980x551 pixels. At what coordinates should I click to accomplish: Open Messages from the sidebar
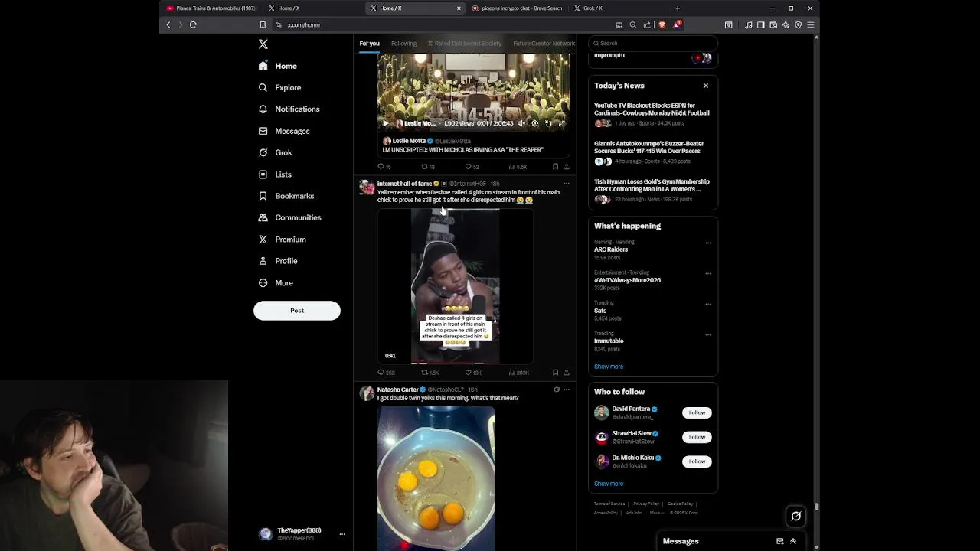pos(284,131)
